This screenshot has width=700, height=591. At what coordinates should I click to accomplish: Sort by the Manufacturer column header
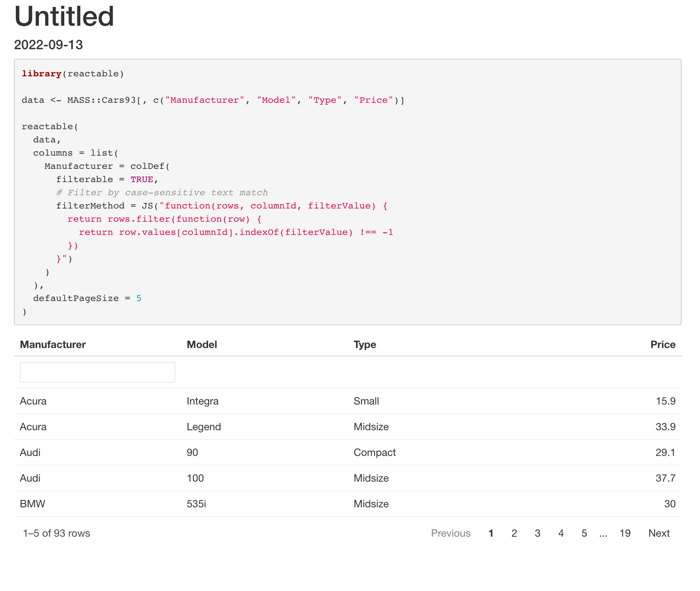click(53, 345)
